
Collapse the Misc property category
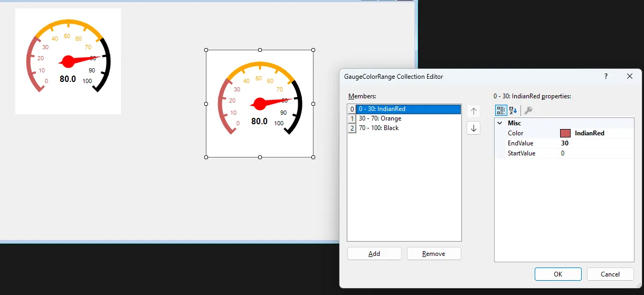[500, 123]
